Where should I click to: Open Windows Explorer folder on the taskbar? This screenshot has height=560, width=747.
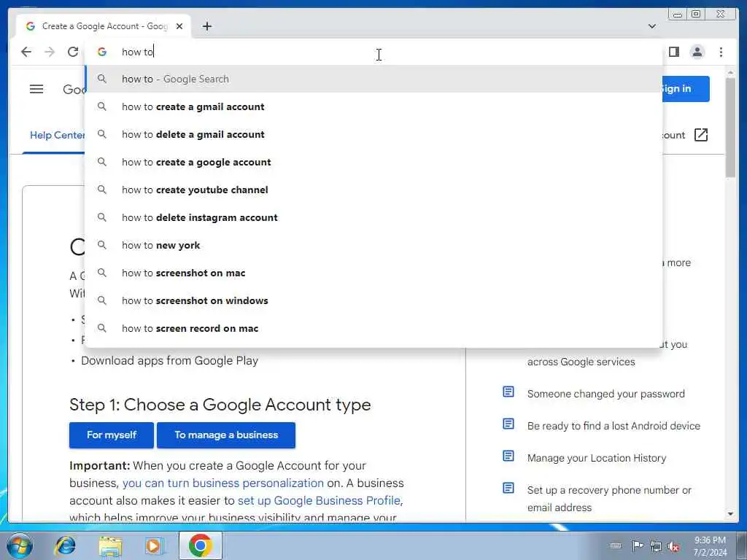(x=110, y=545)
